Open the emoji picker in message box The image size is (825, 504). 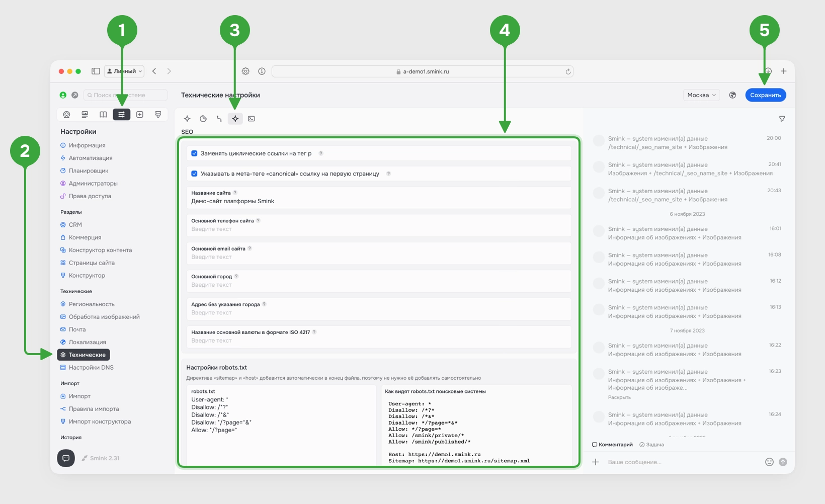click(769, 462)
